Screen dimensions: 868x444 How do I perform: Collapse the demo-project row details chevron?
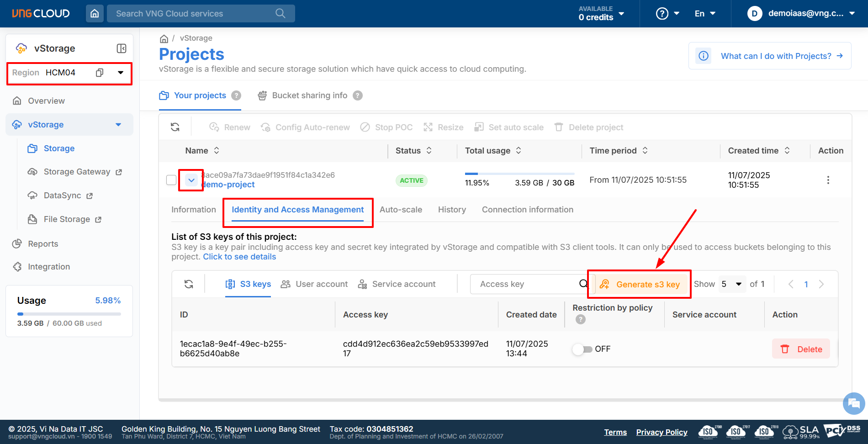coord(191,180)
